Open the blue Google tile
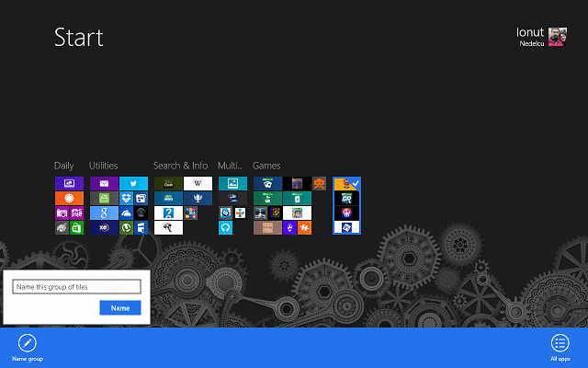The height and width of the screenshot is (368, 588). click(x=104, y=213)
